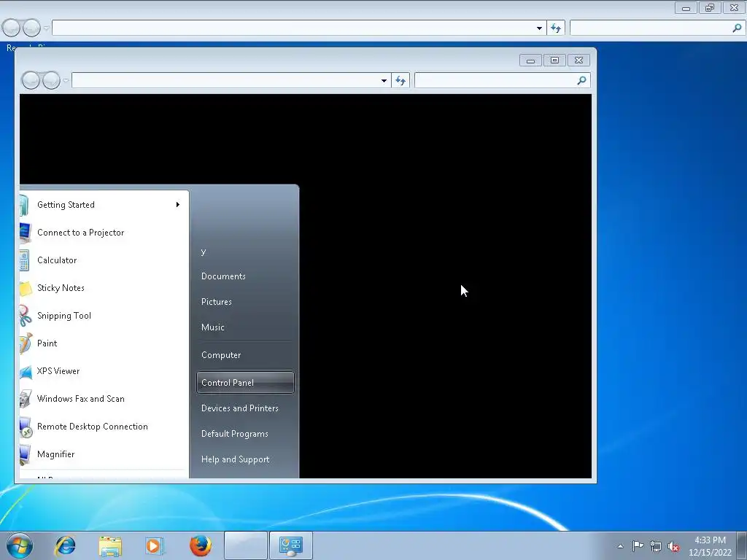747x560 pixels.
Task: Open Music library link
Action: coord(212,327)
